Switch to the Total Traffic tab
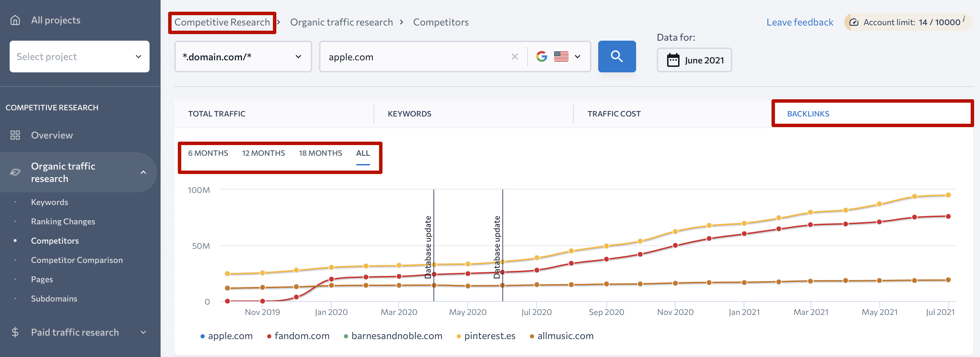 click(x=216, y=113)
